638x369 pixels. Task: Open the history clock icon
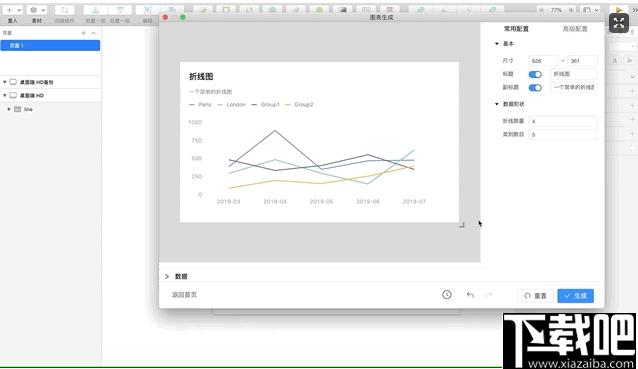(x=446, y=295)
